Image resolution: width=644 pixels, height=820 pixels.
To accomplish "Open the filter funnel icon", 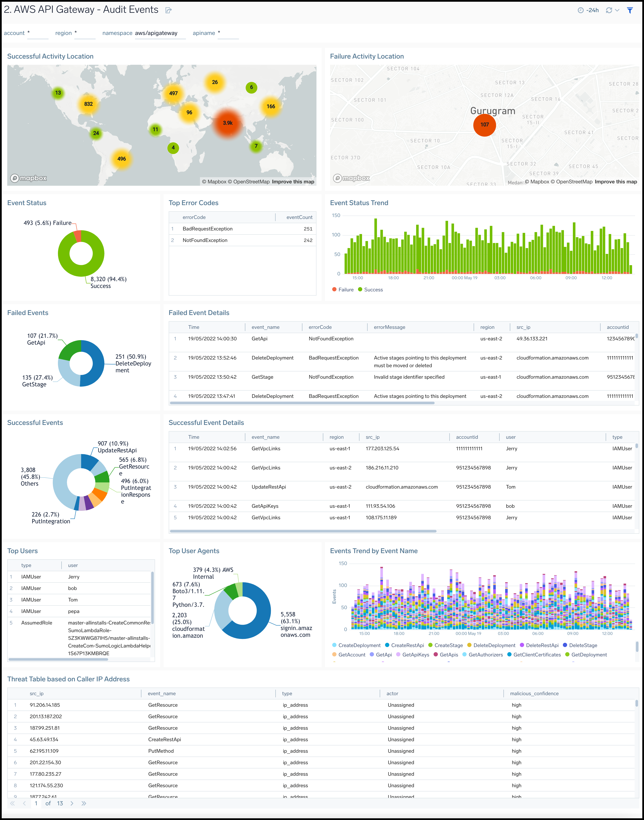I will click(630, 10).
